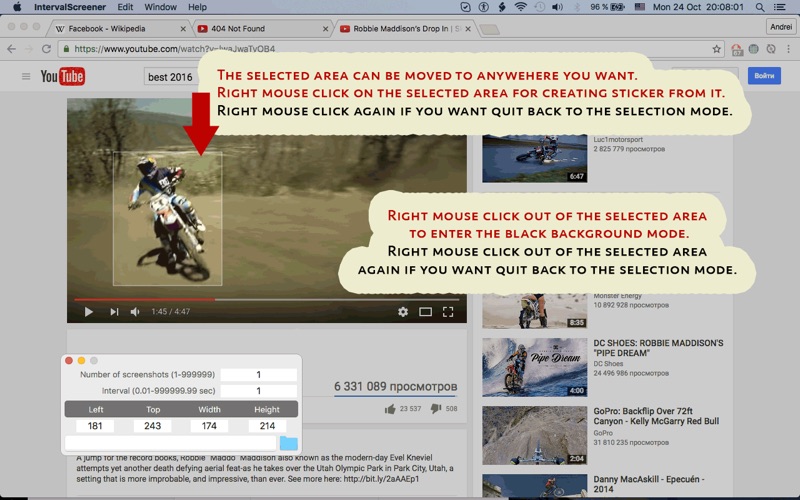The height and width of the screenshot is (500, 800).
Task: Open video settings gear
Action: [403, 312]
